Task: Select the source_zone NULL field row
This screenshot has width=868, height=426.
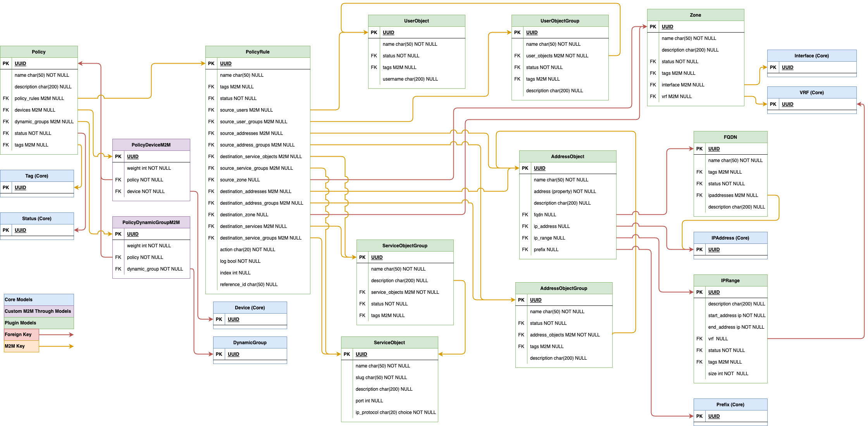Action: click(x=240, y=180)
